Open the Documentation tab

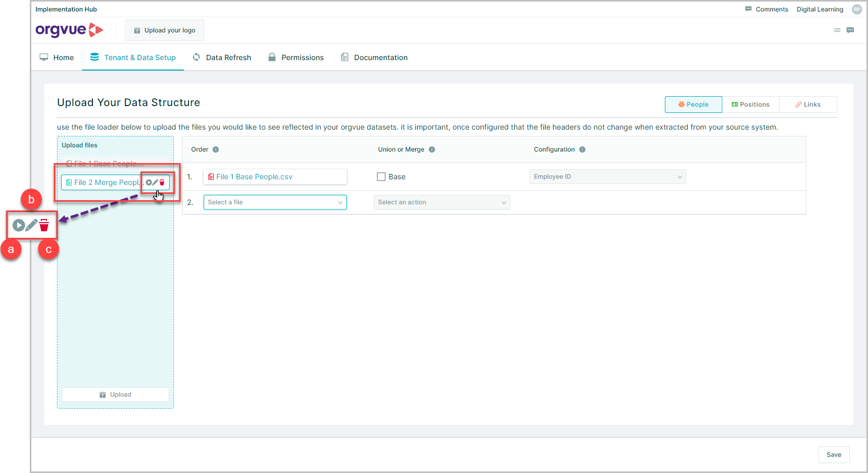[374, 57]
